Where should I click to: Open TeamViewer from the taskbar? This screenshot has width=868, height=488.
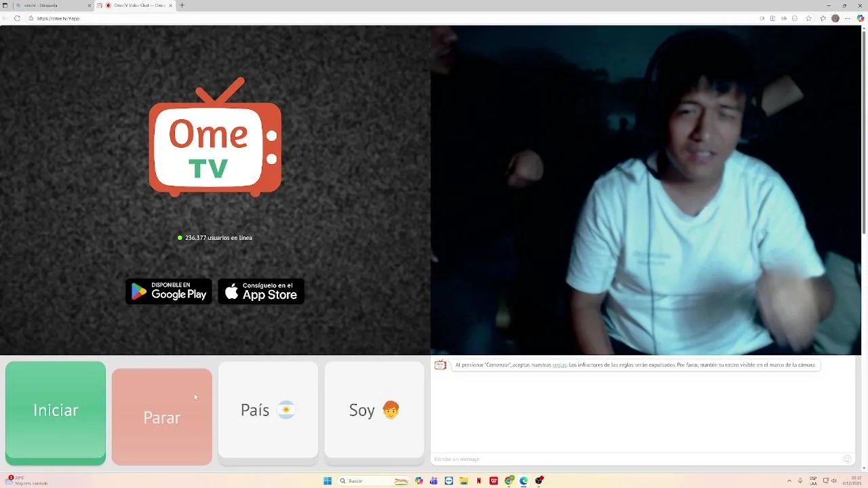[x=449, y=481]
